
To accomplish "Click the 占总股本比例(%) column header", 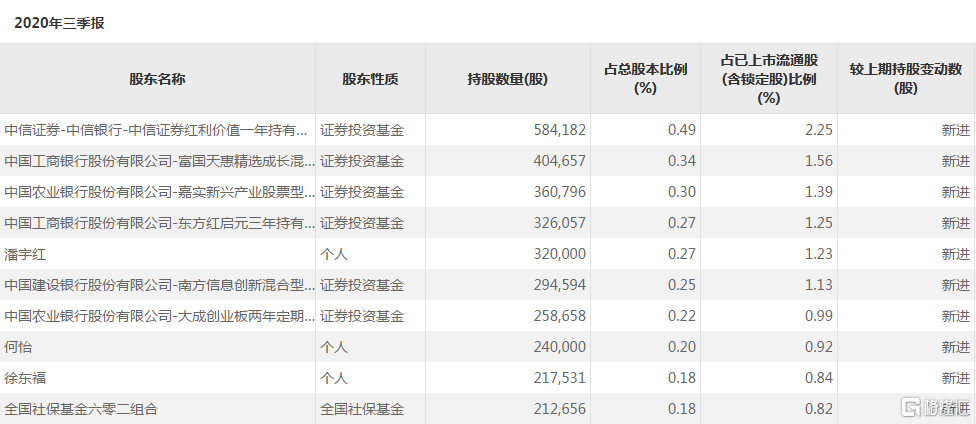I will click(x=645, y=78).
